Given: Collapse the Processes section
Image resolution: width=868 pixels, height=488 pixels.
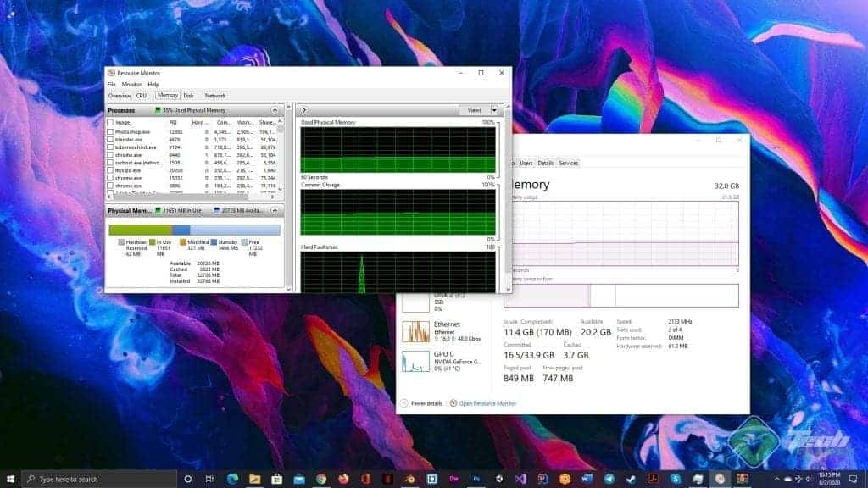Looking at the screenshot, I should click(275, 110).
